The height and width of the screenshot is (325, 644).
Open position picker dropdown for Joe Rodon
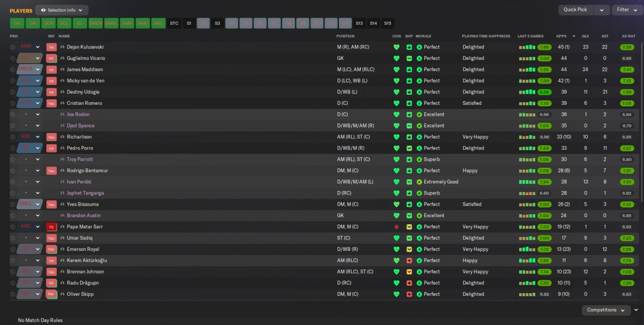[38, 114]
